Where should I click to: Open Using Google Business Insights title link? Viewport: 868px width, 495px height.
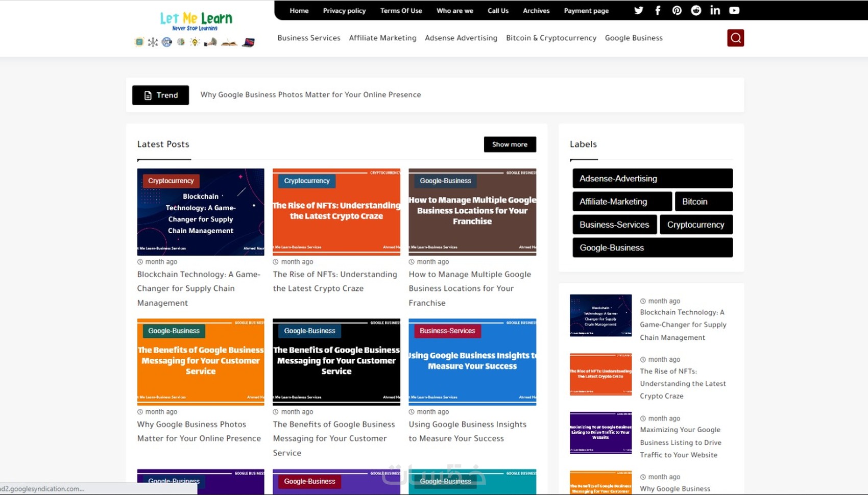click(x=467, y=431)
